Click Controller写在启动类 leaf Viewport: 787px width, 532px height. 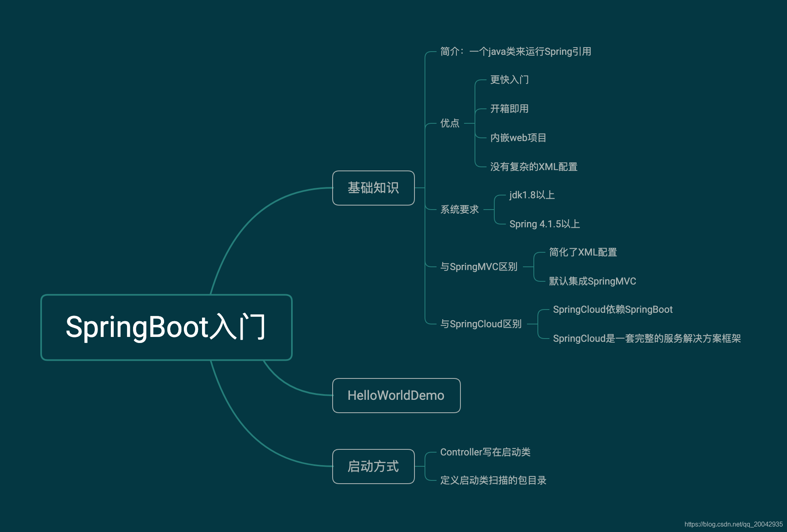pos(485,452)
